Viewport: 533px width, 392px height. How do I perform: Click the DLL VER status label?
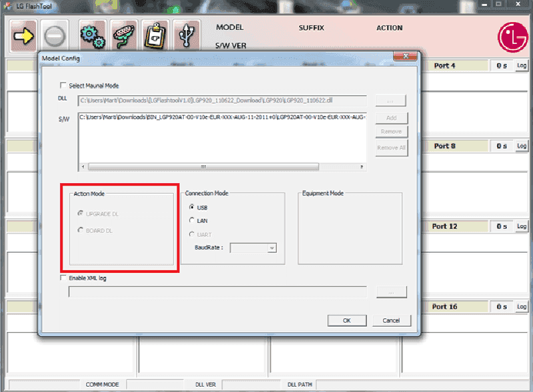click(205, 385)
